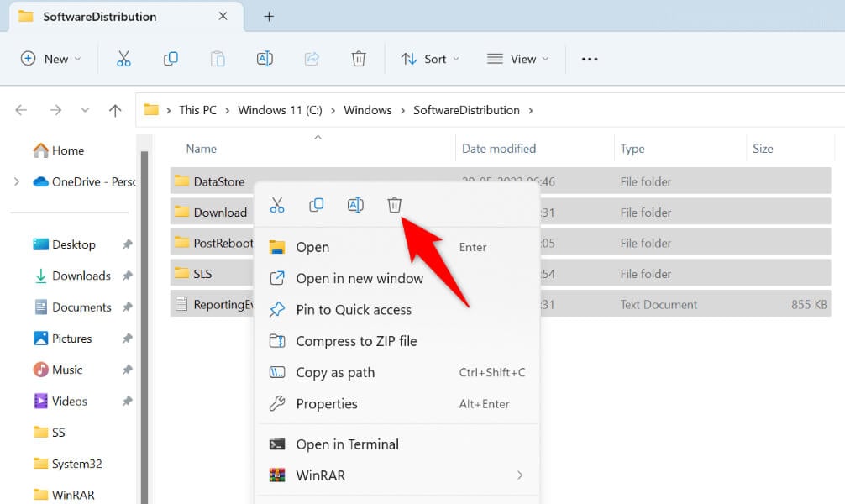
Task: Click the Cut scissors icon in context menu
Action: coord(277,205)
